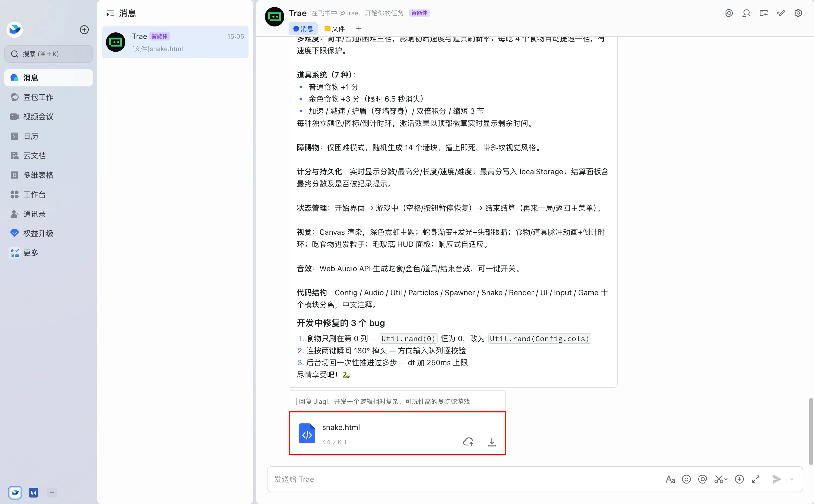Click the blue chart app icon at bottom
The height and width of the screenshot is (504, 814).
pyautogui.click(x=33, y=493)
